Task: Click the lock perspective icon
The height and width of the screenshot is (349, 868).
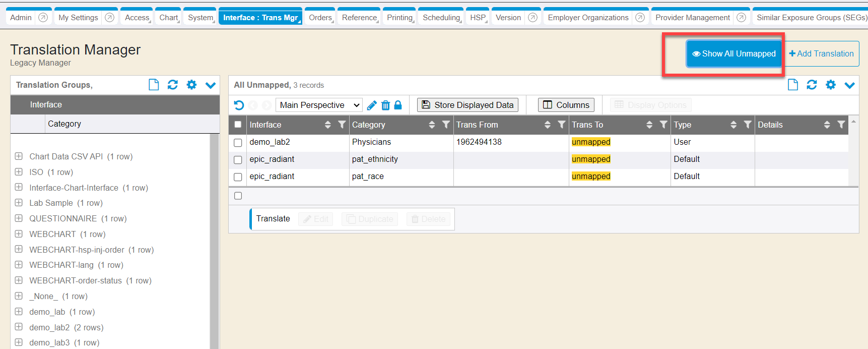Action: (x=398, y=105)
